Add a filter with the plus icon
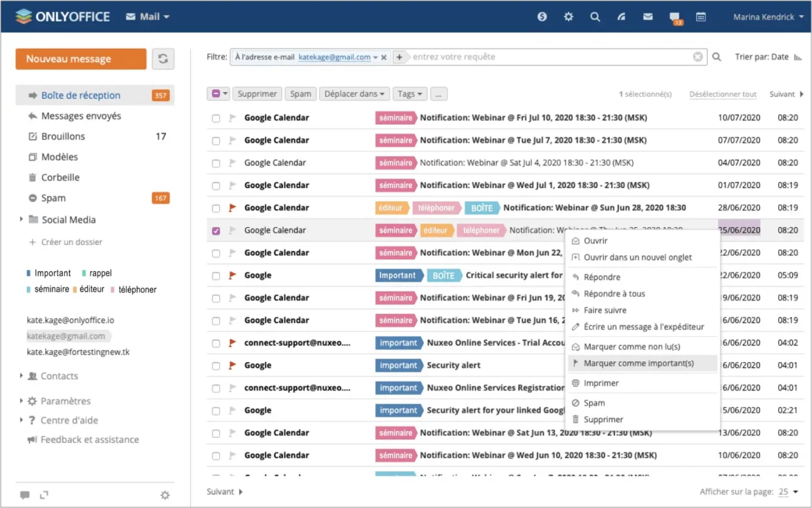The height and width of the screenshot is (508, 812). 399,57
